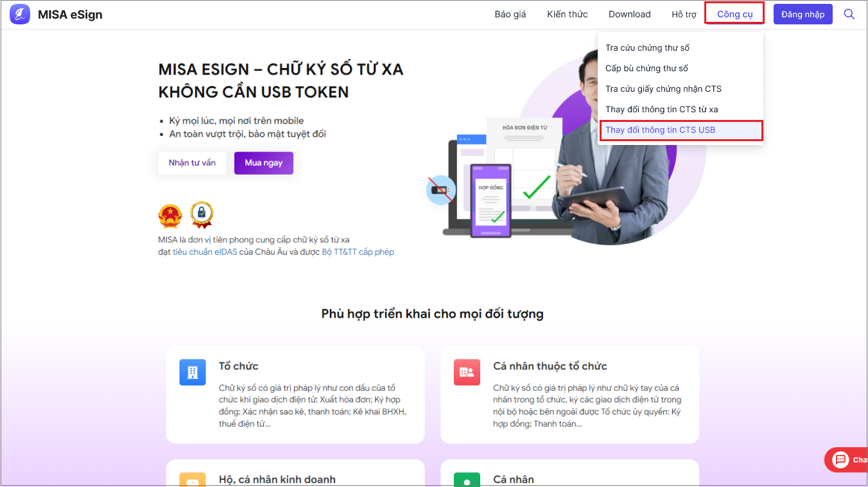
Task: Open the tiêu chuẩn eIDAS link
Action: pyautogui.click(x=204, y=252)
